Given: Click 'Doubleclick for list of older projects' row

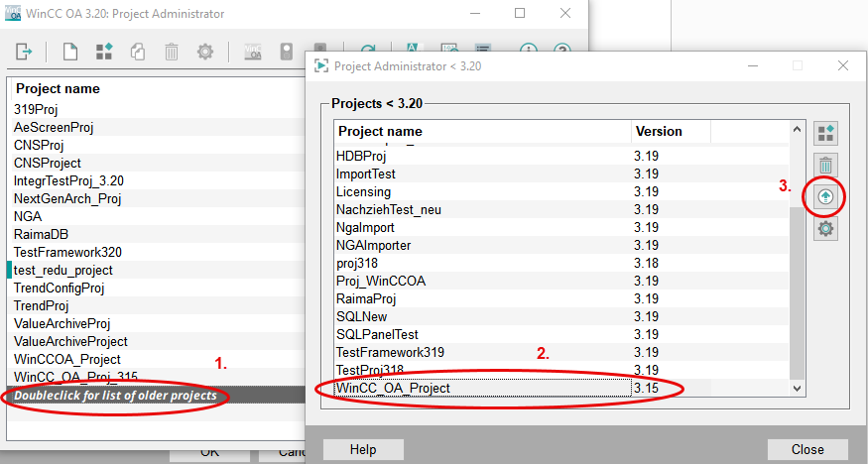Looking at the screenshot, I should (x=156, y=396).
